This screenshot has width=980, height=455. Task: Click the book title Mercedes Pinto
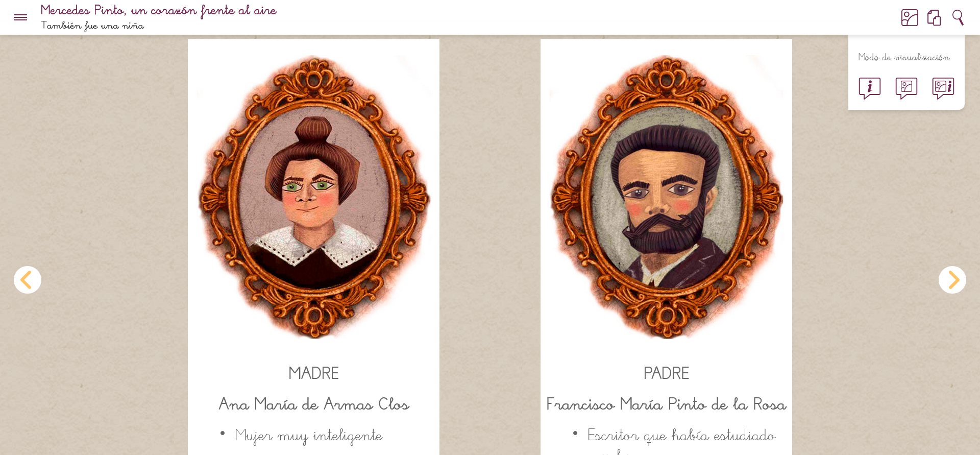159,11
